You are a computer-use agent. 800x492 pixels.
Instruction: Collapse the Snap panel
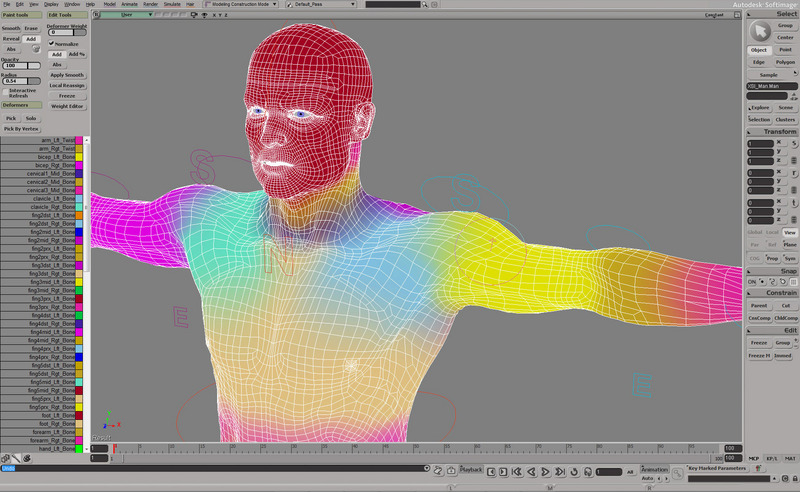(749, 272)
